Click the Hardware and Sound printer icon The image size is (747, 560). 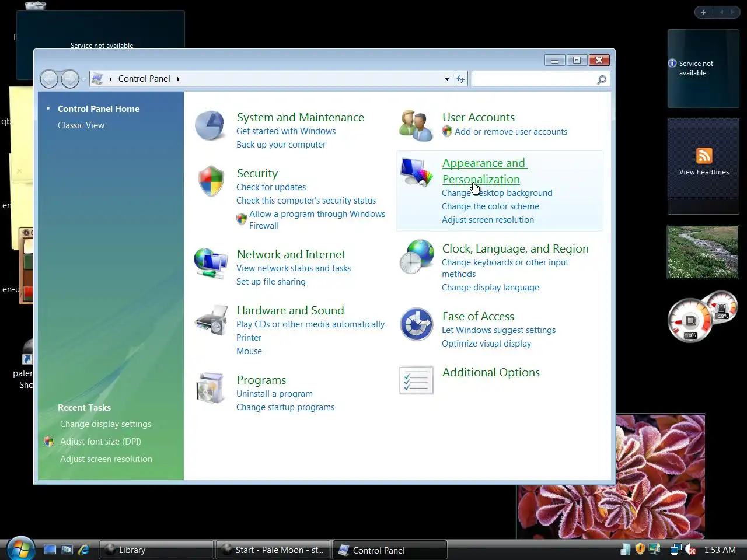click(211, 319)
